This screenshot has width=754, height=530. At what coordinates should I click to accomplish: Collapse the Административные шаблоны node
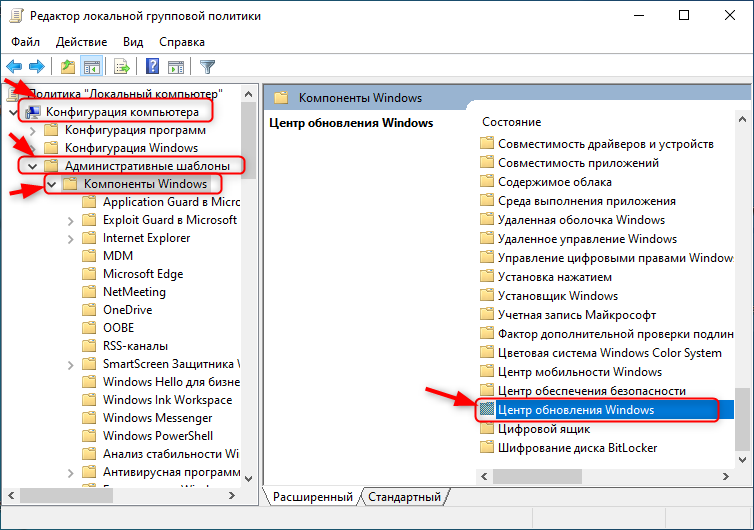(32, 166)
